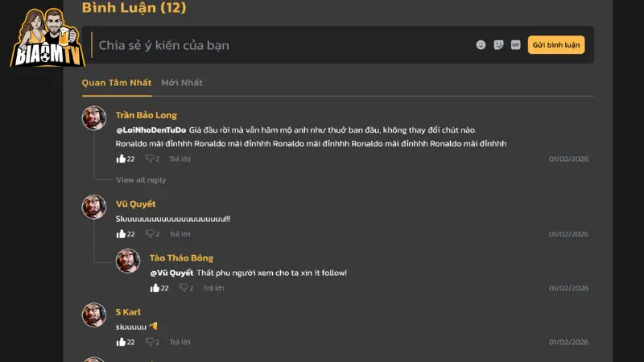Like Tào Tháo Bóng's reply
The height and width of the screenshot is (362, 644).
point(155,288)
